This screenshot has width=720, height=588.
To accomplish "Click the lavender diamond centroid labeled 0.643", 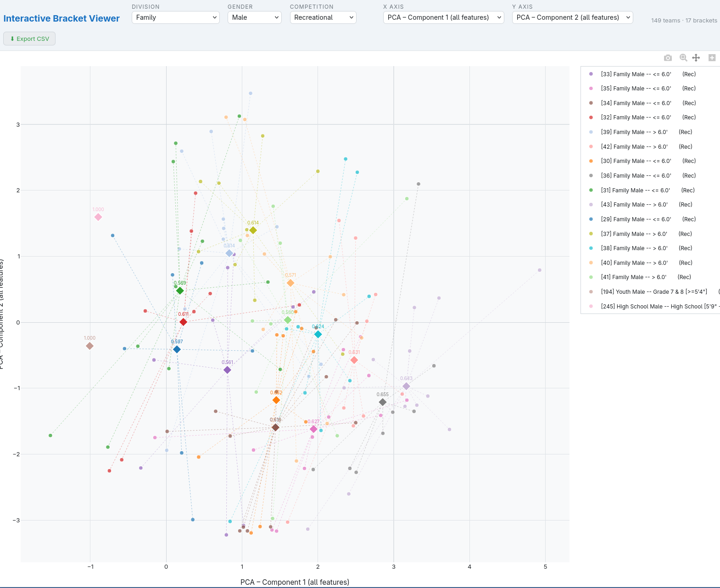I will pos(406,386).
